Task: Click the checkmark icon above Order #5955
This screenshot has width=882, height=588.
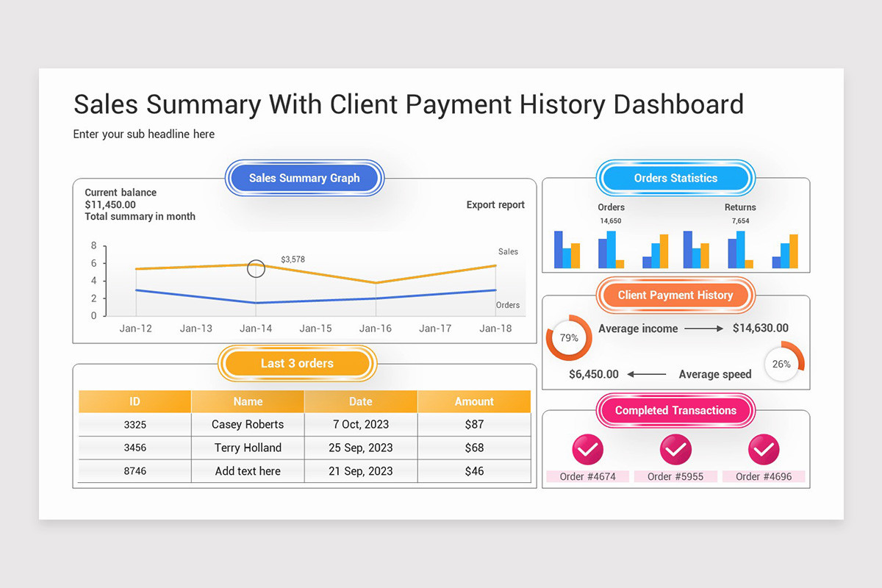Action: pos(675,449)
